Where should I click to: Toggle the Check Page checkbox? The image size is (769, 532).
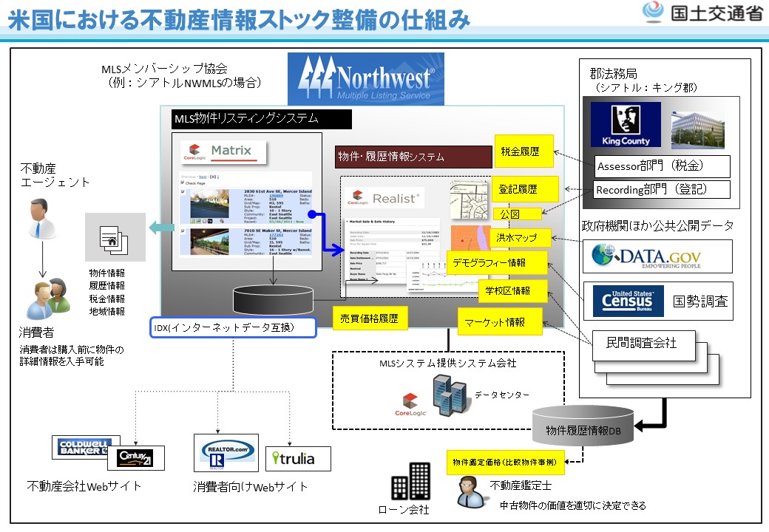pyautogui.click(x=183, y=183)
